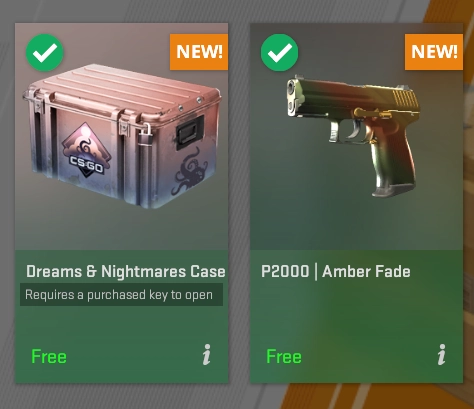Screen dimensions: 474x409
Task: Click the P2000 | Amber Fade title
Action: (336, 271)
